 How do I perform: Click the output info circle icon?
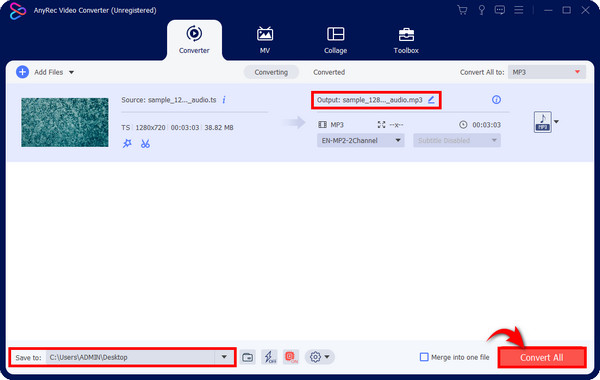(496, 100)
